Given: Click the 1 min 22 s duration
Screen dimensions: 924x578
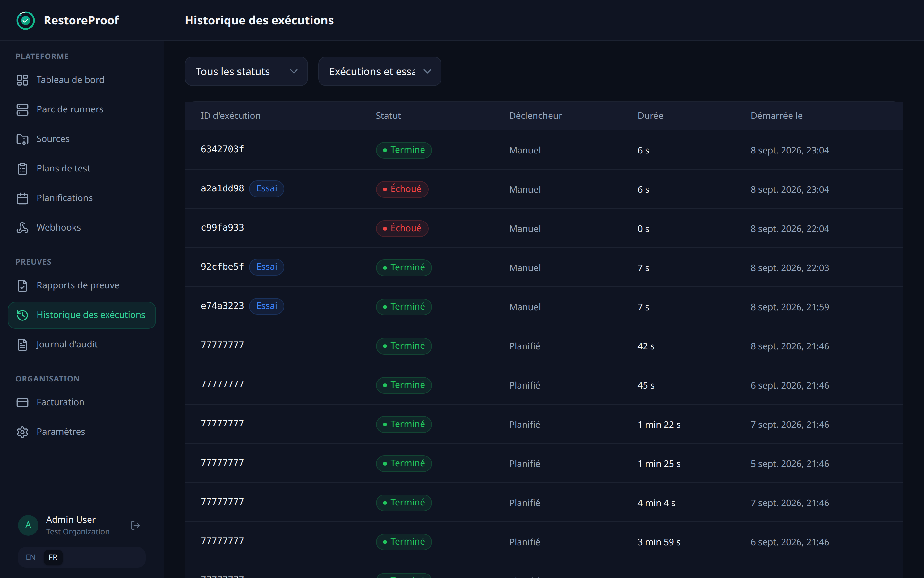Looking at the screenshot, I should (659, 425).
